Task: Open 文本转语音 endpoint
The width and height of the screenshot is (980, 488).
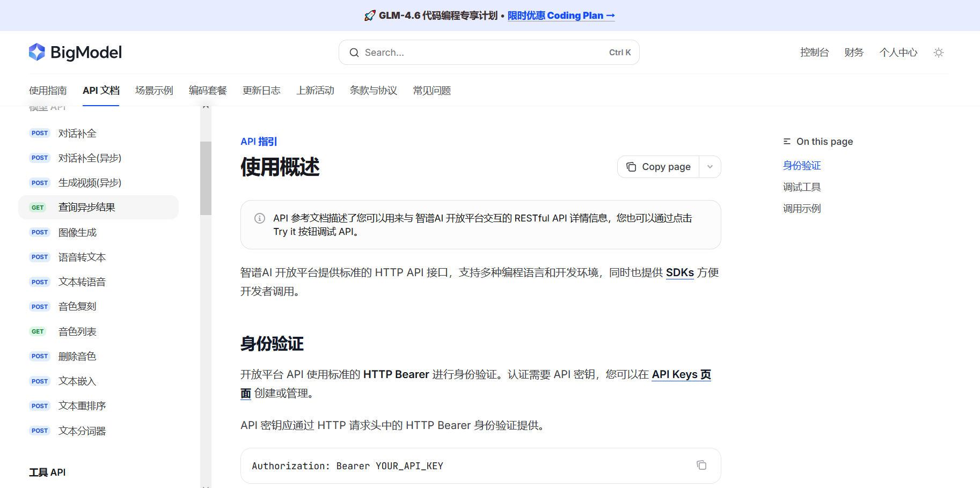Action: pyautogui.click(x=99, y=282)
